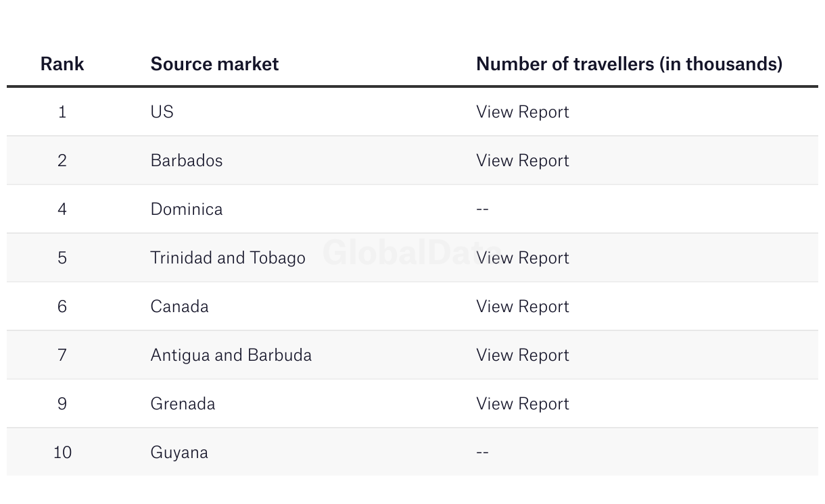Screen dimensions: 825x504
Task: Click the dashes in the Dominica row
Action: (x=482, y=209)
